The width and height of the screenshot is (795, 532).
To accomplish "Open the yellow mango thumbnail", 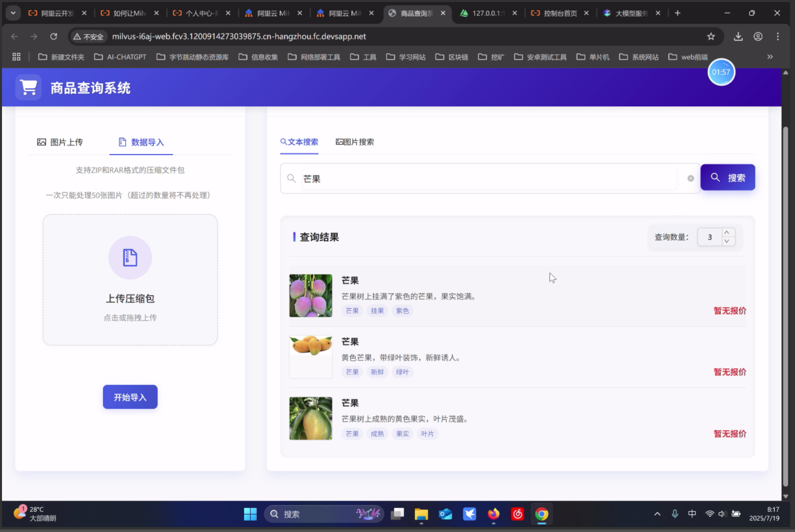I will tap(311, 357).
